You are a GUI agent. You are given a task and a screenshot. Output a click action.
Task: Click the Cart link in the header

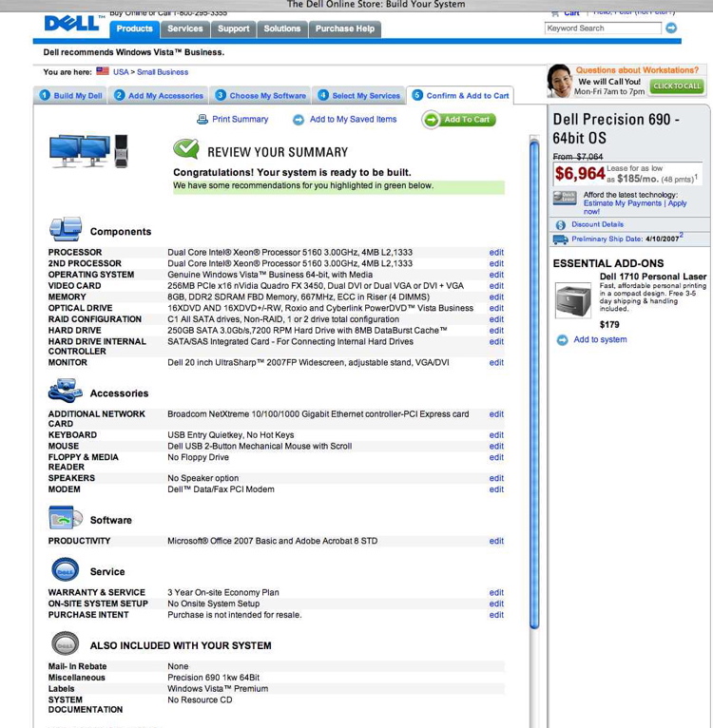pyautogui.click(x=571, y=13)
